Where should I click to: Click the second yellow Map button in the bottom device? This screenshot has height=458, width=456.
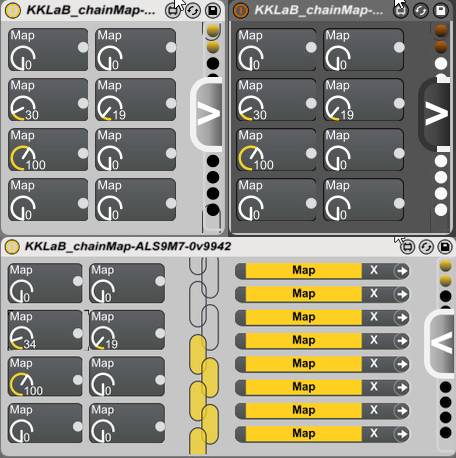coord(304,294)
